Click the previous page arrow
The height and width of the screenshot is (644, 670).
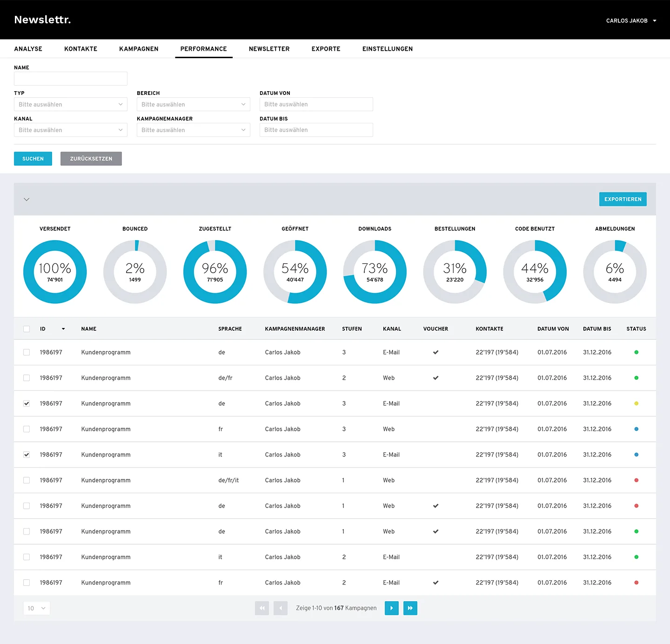pyautogui.click(x=281, y=608)
